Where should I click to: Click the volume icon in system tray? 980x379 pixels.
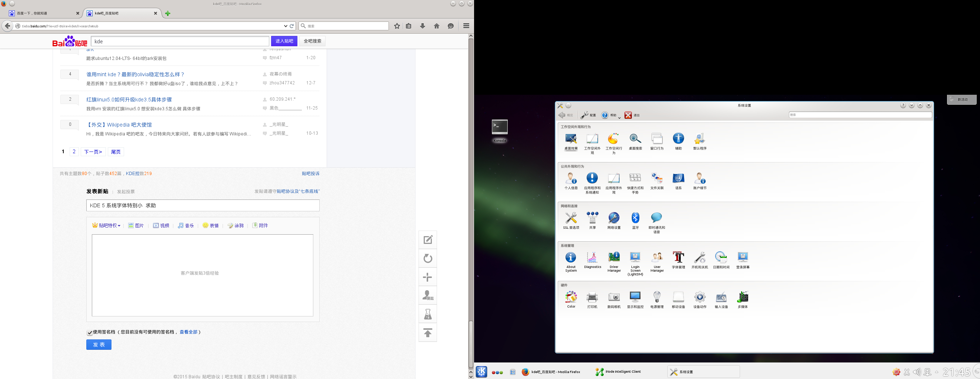point(917,372)
